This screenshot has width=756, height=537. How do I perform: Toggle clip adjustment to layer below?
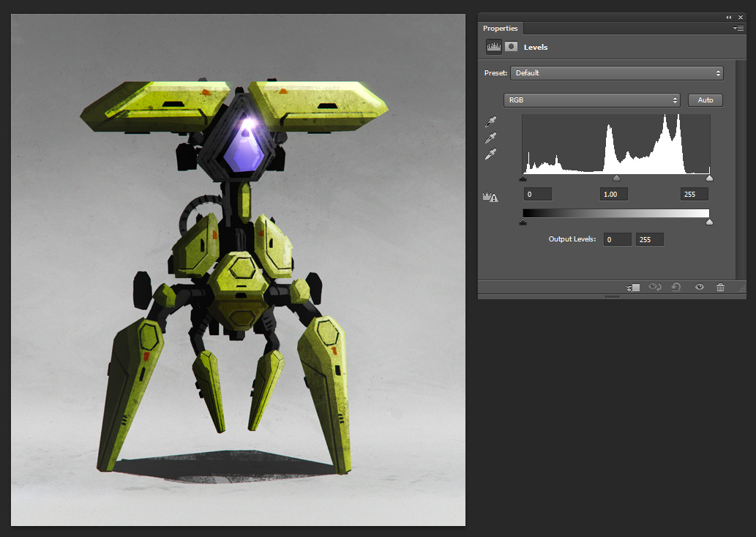633,288
